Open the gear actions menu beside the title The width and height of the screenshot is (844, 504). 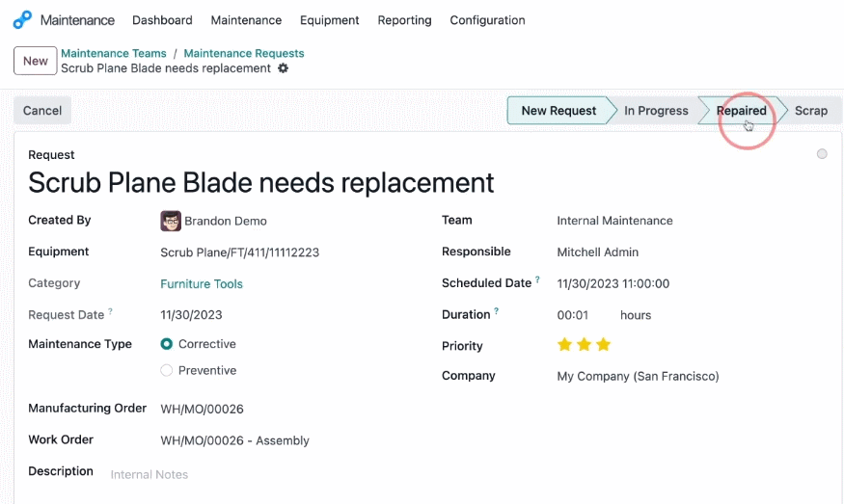click(x=284, y=68)
